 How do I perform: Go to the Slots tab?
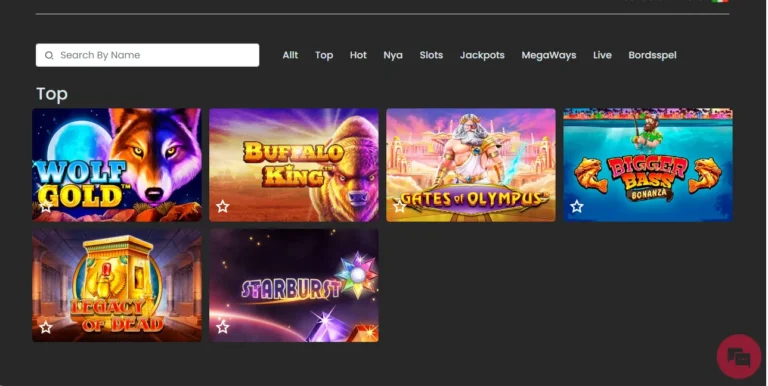point(431,55)
